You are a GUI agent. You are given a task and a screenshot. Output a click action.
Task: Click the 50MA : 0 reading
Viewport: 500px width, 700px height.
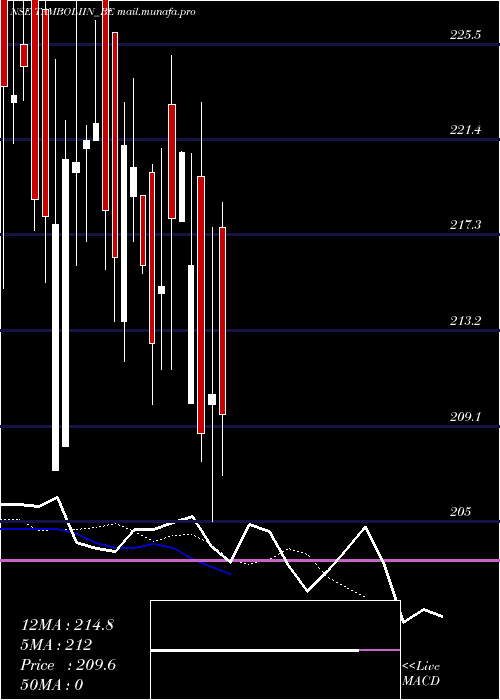[x=52, y=684]
